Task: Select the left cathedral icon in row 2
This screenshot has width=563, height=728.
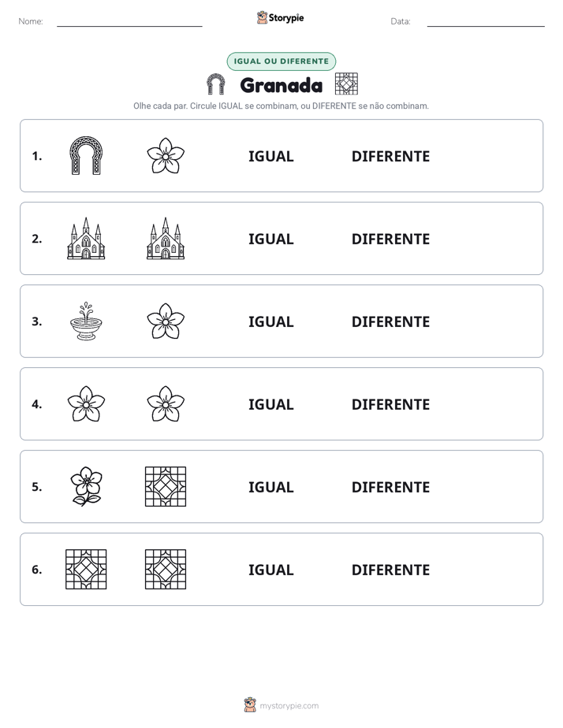Action: coord(86,238)
